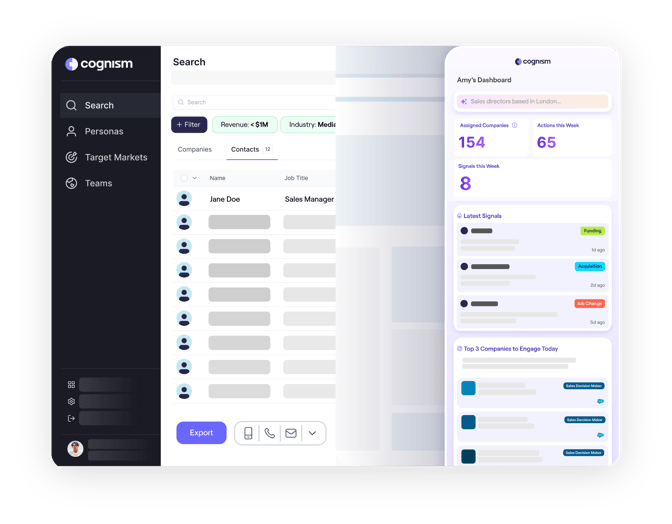Click the person icon beside Personas
The image size is (672, 524).
click(71, 131)
